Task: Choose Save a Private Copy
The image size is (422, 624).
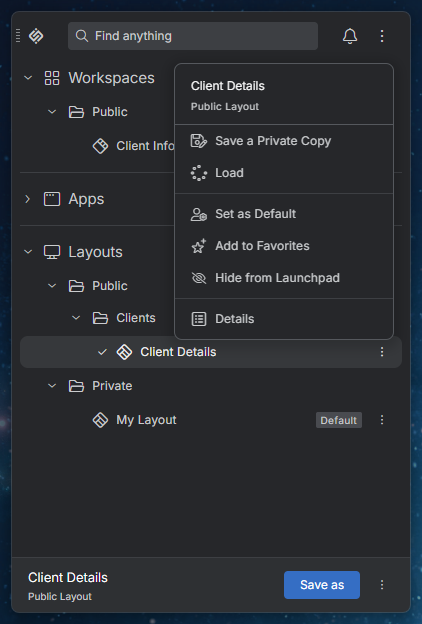Action: pyautogui.click(x=284, y=141)
